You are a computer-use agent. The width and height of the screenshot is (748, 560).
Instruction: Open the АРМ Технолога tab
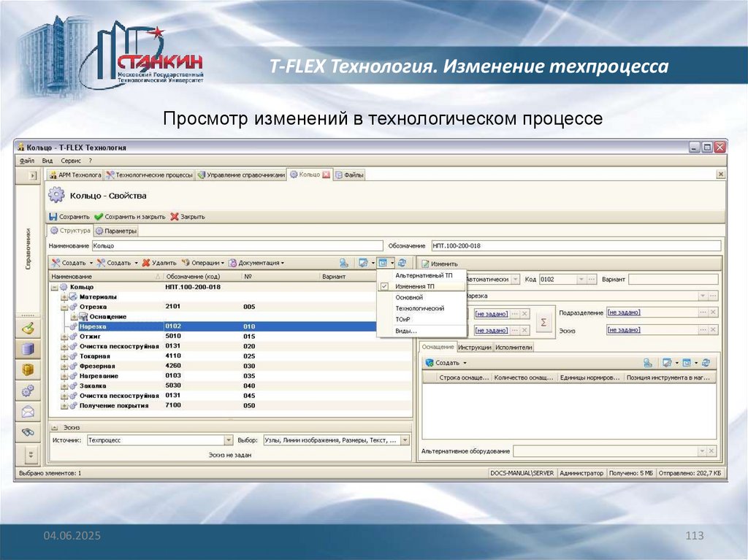[x=75, y=175]
